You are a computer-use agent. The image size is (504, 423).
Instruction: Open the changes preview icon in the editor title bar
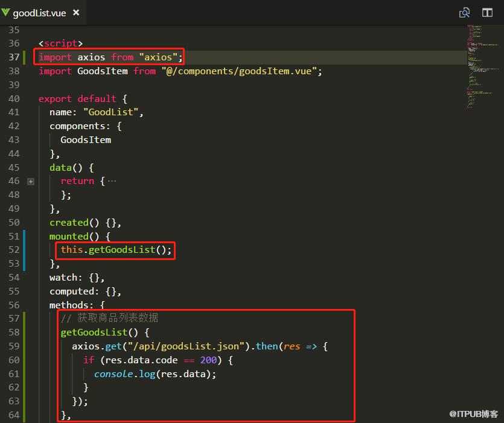point(464,13)
